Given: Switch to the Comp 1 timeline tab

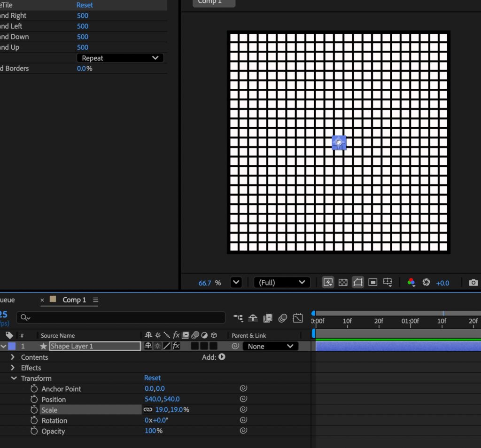Looking at the screenshot, I should [x=74, y=300].
